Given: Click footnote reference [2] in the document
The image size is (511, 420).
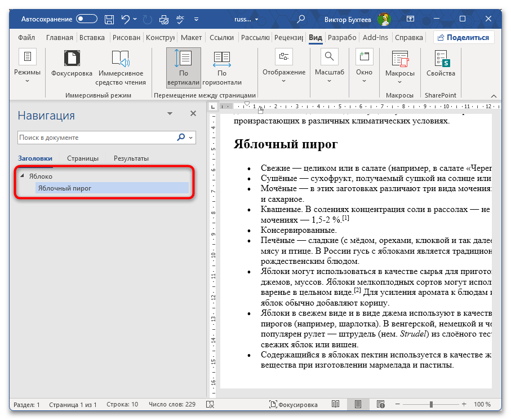Looking at the screenshot, I should coord(358,290).
